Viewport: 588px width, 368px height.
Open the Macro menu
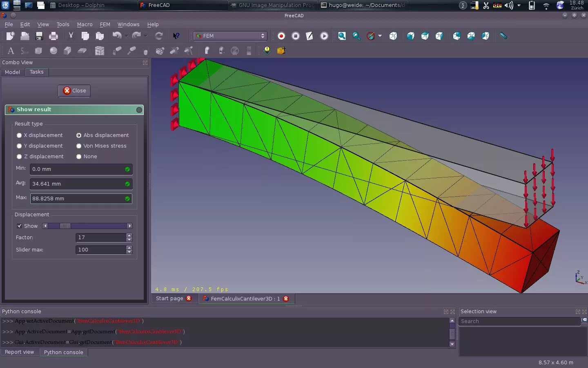coord(85,25)
